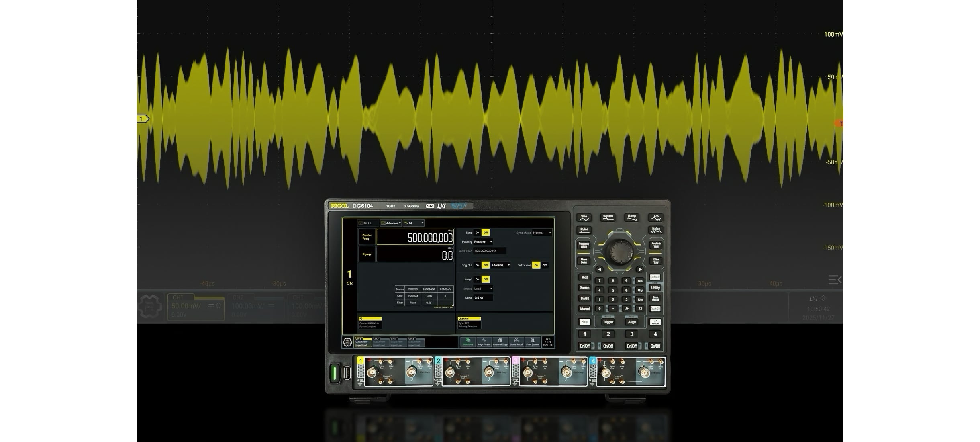Switch to CH2 tab on generator screen

pos(381,342)
